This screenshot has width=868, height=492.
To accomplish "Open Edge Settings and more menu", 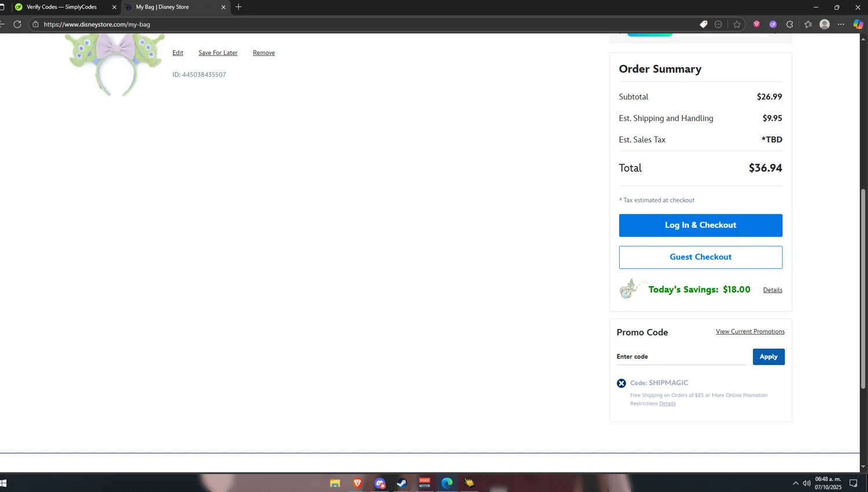I will pyautogui.click(x=841, y=24).
